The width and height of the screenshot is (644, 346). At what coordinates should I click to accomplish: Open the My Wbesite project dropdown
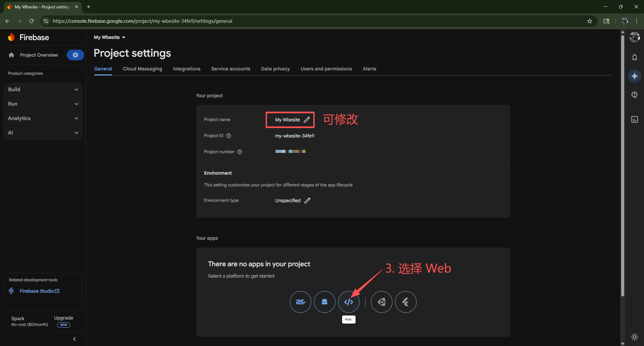(109, 37)
